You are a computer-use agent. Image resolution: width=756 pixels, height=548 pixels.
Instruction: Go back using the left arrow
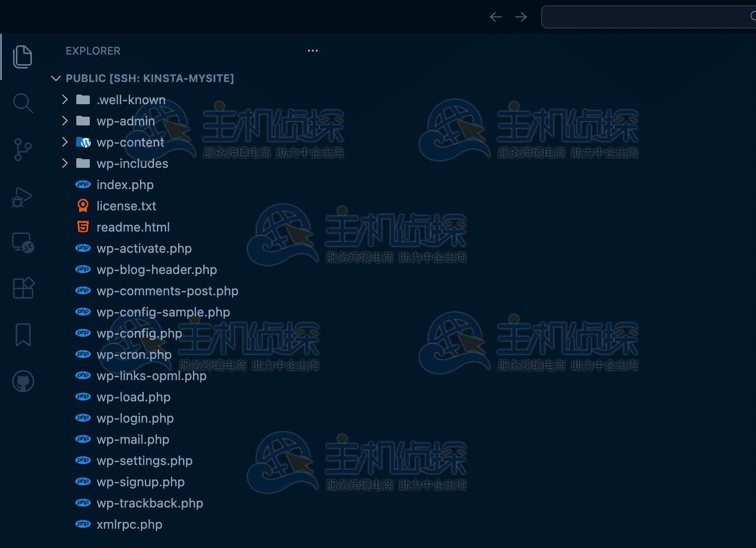click(x=495, y=17)
